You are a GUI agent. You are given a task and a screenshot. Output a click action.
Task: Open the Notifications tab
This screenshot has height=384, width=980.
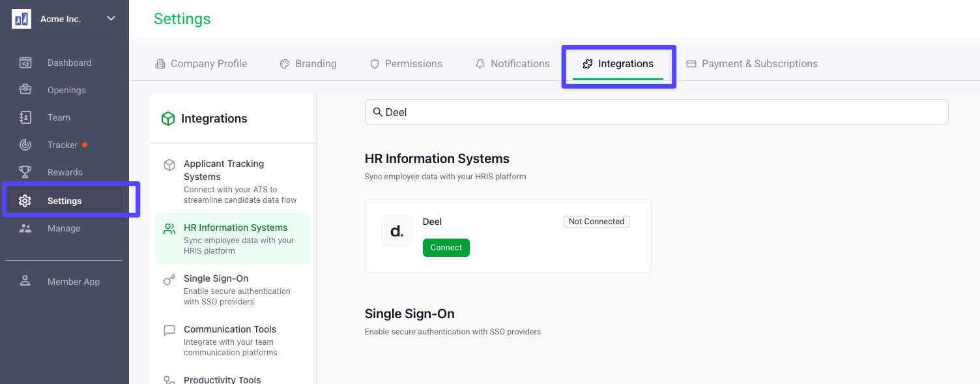point(512,64)
